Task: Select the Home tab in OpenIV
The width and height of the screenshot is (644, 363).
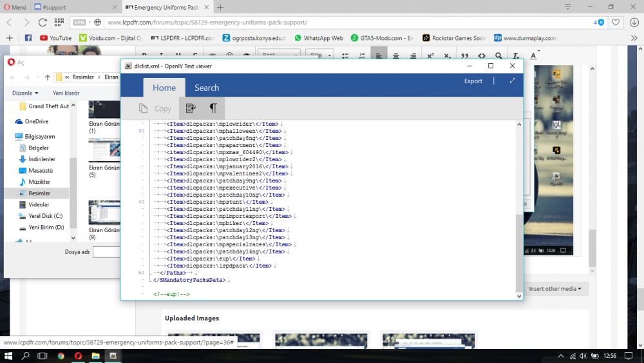Action: tap(164, 88)
